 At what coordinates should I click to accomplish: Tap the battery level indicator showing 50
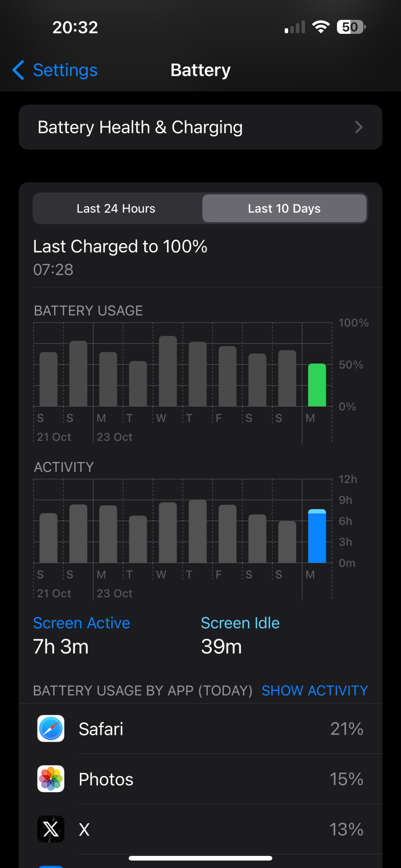(351, 27)
